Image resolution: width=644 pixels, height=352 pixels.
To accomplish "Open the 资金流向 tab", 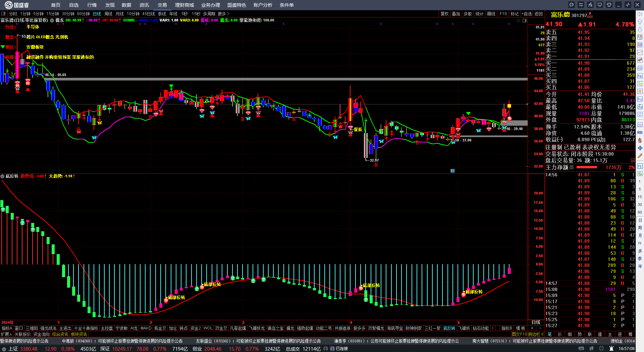I will [41, 334].
